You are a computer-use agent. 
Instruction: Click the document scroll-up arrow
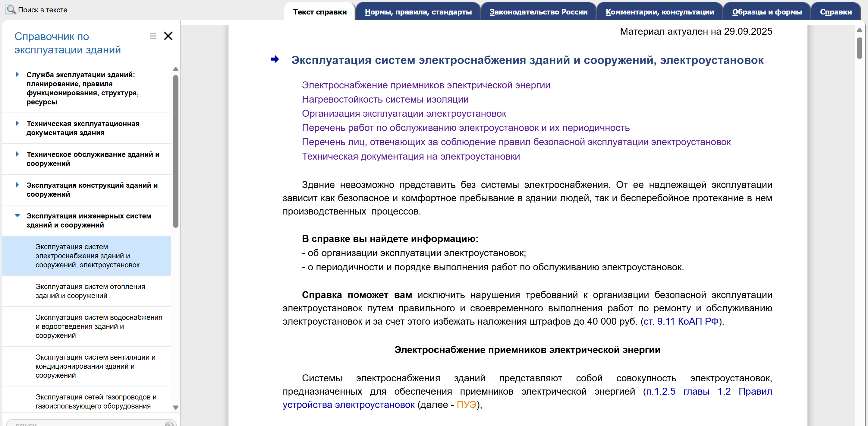pyautogui.click(x=859, y=30)
